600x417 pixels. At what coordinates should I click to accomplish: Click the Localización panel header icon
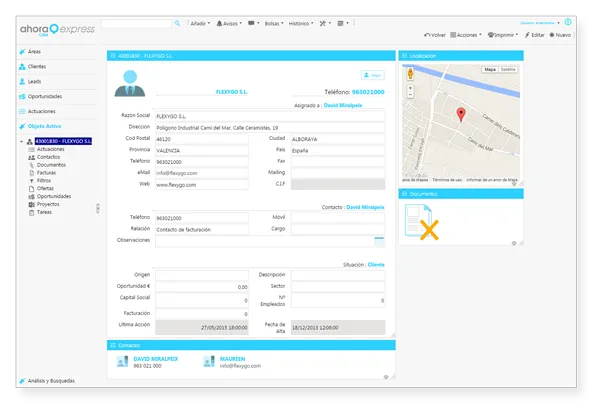404,56
